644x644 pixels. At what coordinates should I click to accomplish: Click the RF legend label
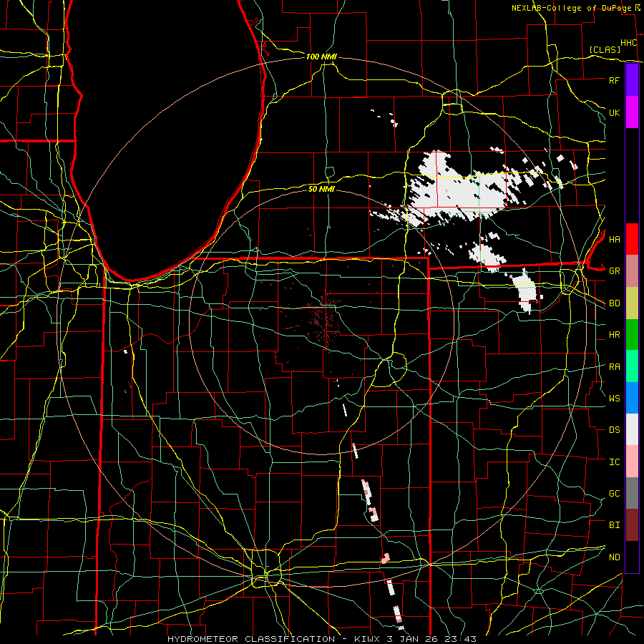click(x=614, y=80)
